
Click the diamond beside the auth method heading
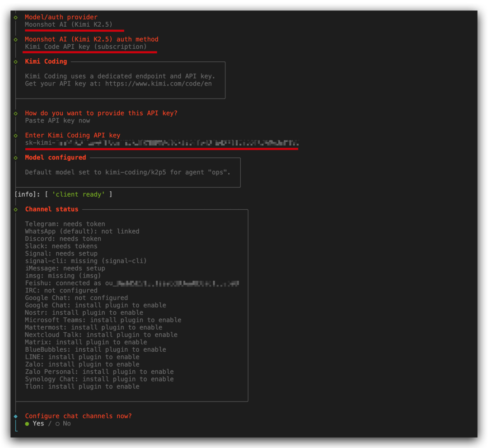point(16,39)
